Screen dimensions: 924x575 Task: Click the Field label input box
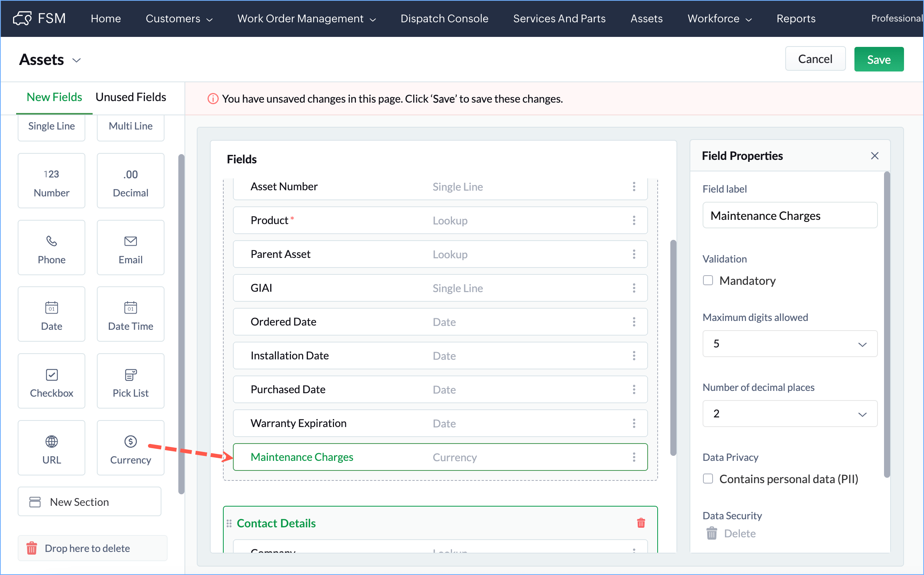click(790, 216)
